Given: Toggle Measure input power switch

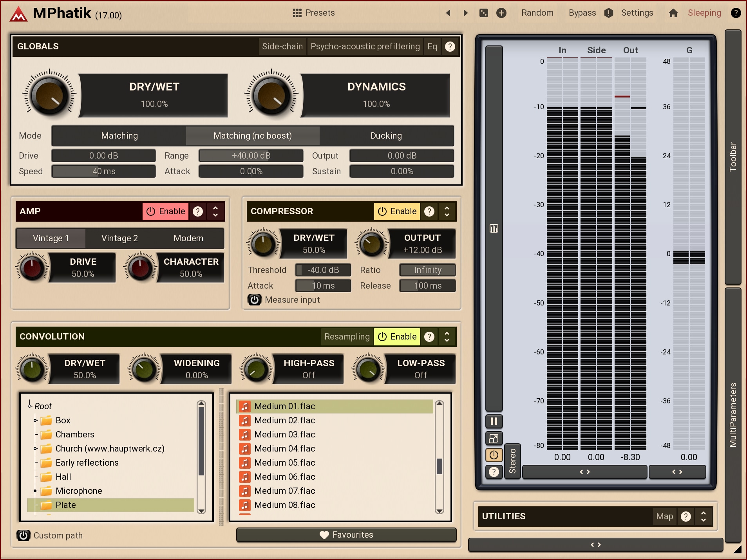Looking at the screenshot, I should pos(255,300).
